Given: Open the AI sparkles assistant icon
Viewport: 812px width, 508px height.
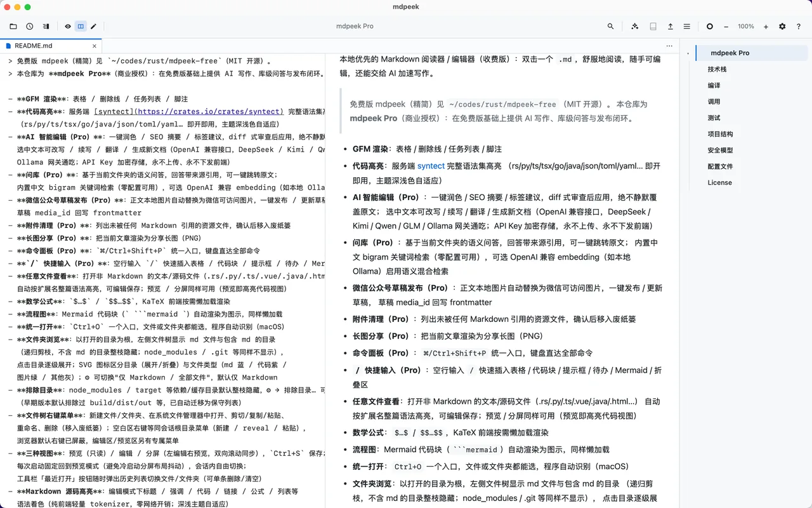Looking at the screenshot, I should point(635,27).
